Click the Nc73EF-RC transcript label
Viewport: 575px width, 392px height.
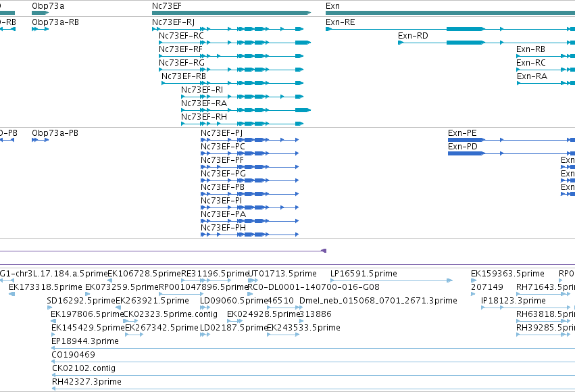181,36
